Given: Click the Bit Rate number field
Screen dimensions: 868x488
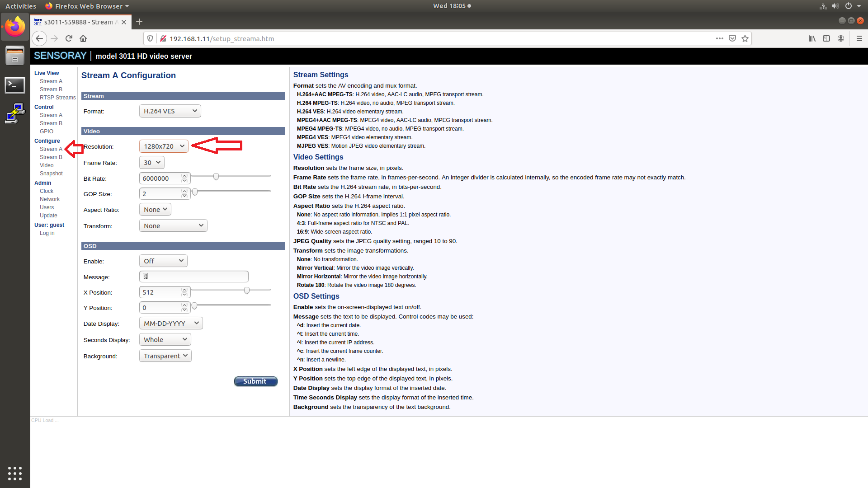Looking at the screenshot, I should 165,178.
